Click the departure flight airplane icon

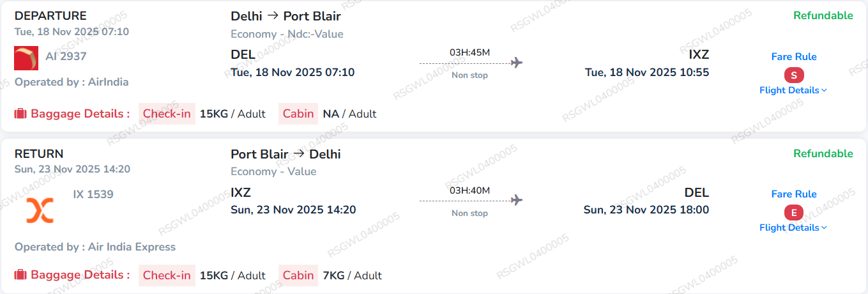pos(517,63)
